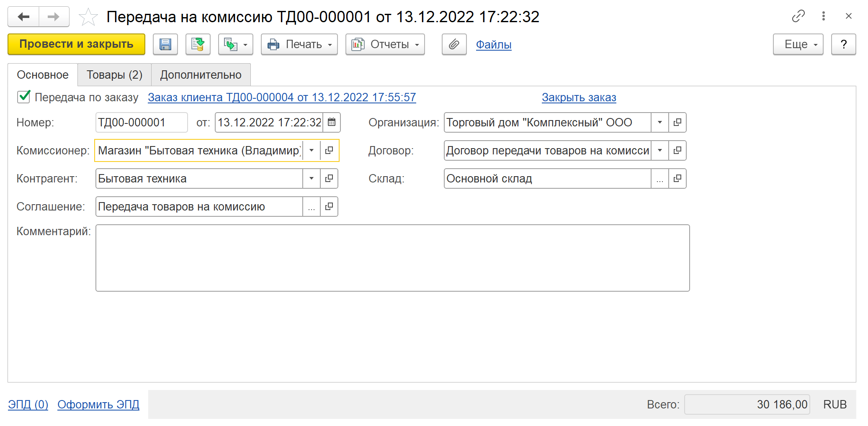Click the post document icon

point(198,44)
